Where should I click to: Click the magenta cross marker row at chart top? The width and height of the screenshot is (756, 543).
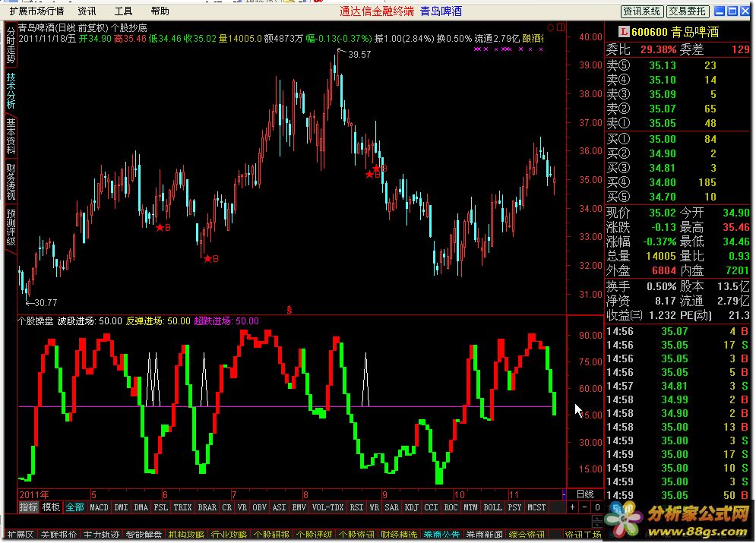tap(508, 49)
